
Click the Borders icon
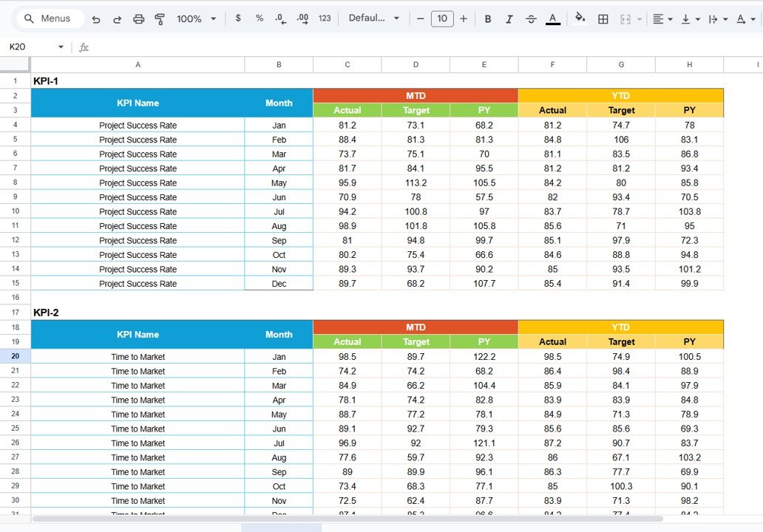tap(603, 18)
